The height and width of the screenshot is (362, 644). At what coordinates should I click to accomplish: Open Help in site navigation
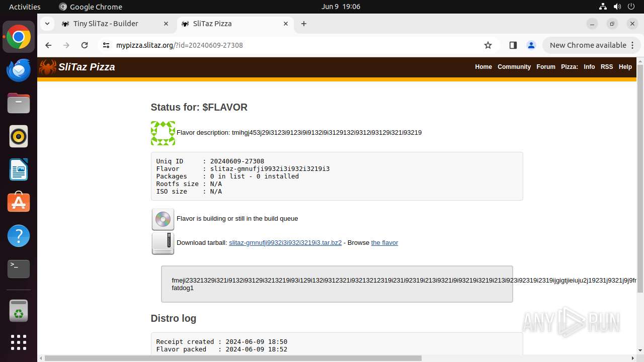[x=625, y=67]
